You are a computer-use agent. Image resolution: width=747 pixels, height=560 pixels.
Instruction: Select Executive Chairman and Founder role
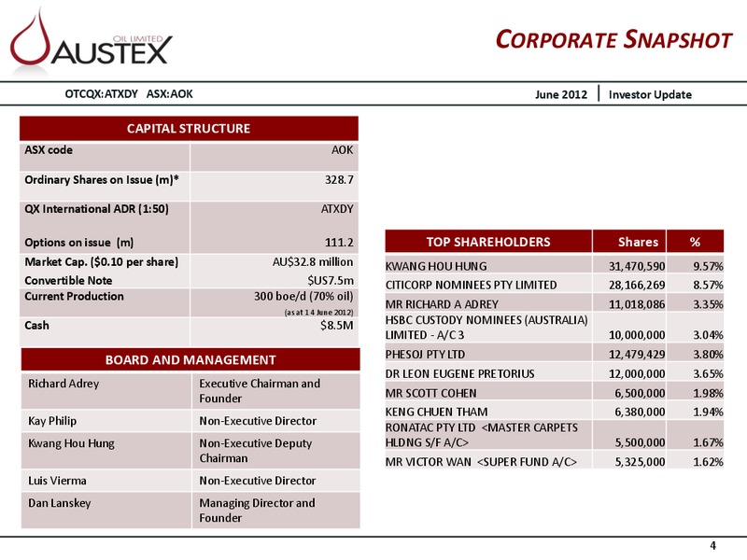260,391
